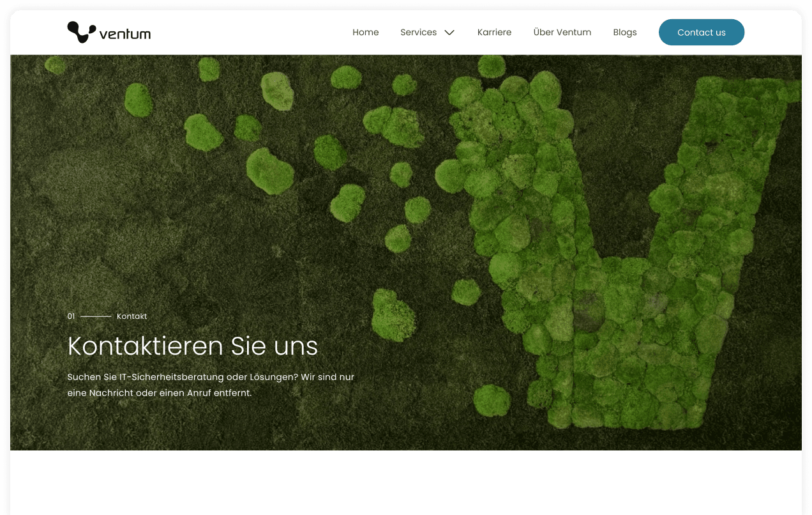Click the IT-Sicherheitsberatung description text
812x515 pixels.
click(211, 385)
